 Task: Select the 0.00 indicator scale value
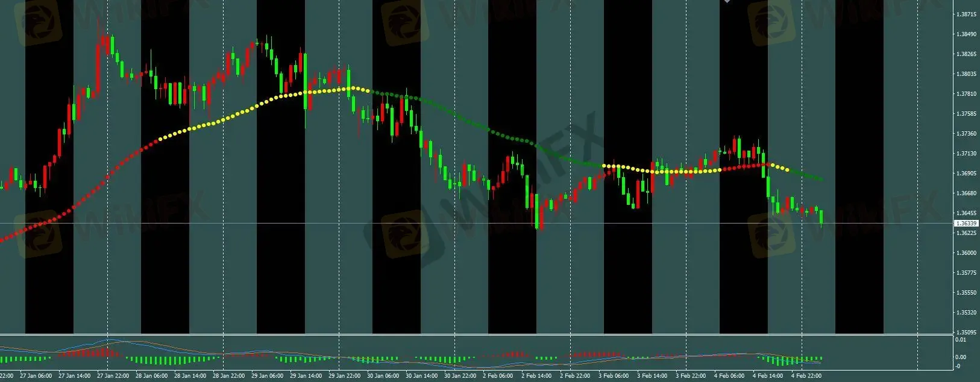961,357
